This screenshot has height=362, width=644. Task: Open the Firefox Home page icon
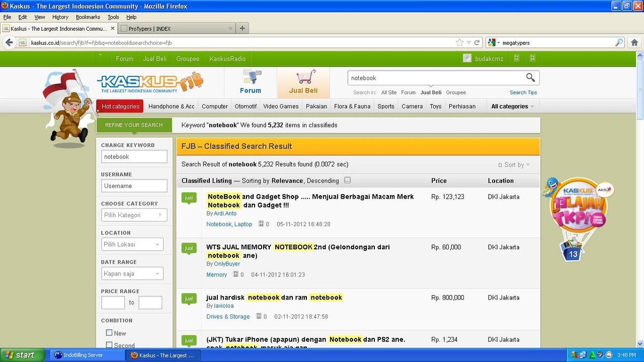click(x=634, y=43)
